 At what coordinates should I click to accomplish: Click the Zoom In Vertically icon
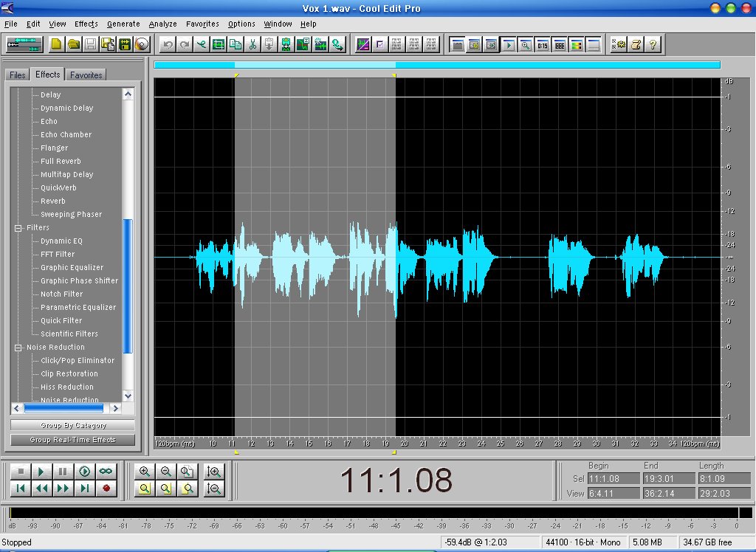click(x=215, y=472)
